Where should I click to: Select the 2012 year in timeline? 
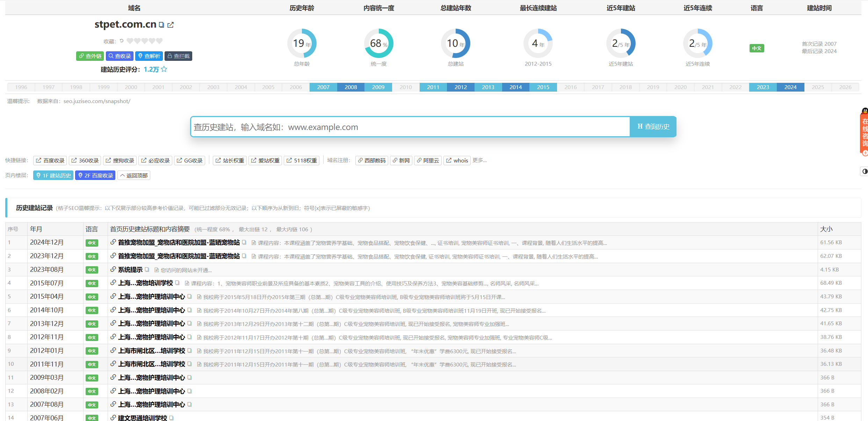click(460, 87)
